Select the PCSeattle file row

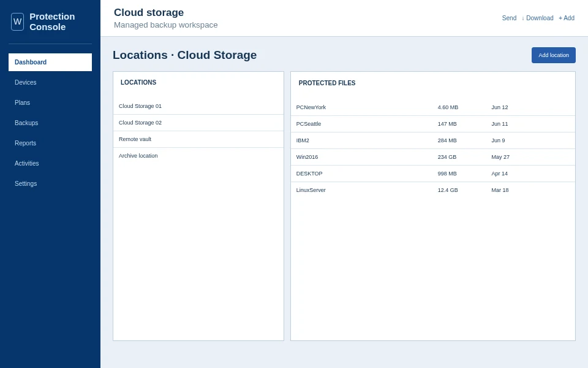[x=433, y=124]
